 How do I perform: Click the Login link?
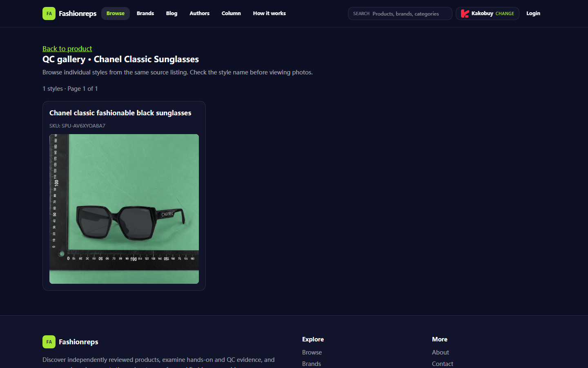pyautogui.click(x=533, y=13)
